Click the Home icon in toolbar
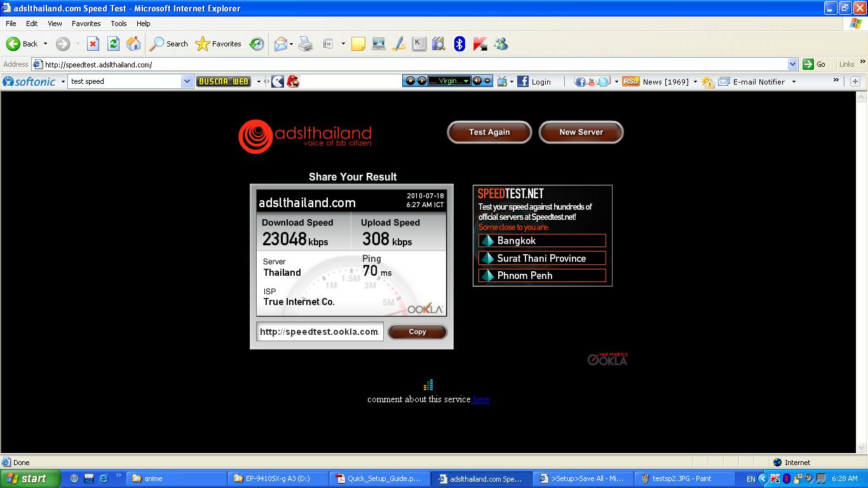This screenshot has width=868, height=488. point(133,44)
